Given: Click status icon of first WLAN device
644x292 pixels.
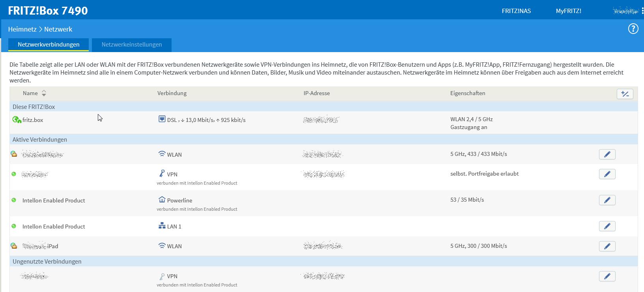Looking at the screenshot, I should tap(14, 154).
